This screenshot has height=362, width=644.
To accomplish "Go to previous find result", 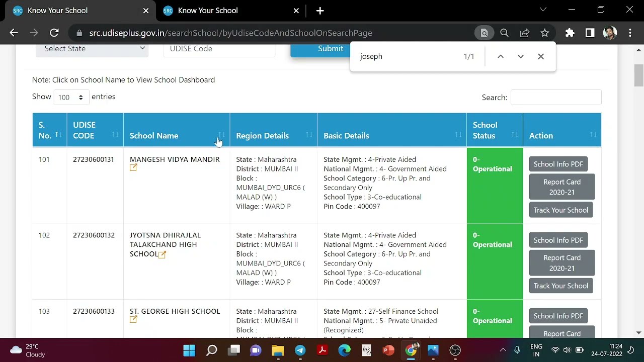I will (x=500, y=56).
